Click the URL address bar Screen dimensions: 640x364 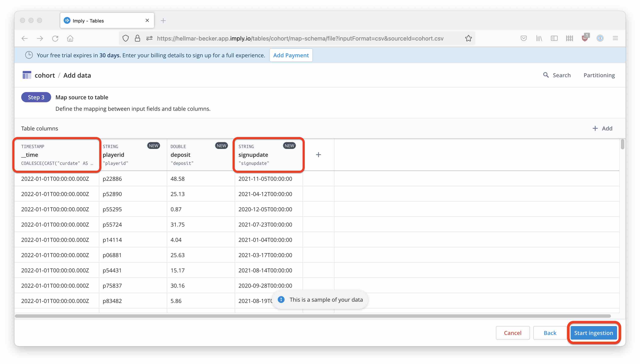(x=300, y=38)
